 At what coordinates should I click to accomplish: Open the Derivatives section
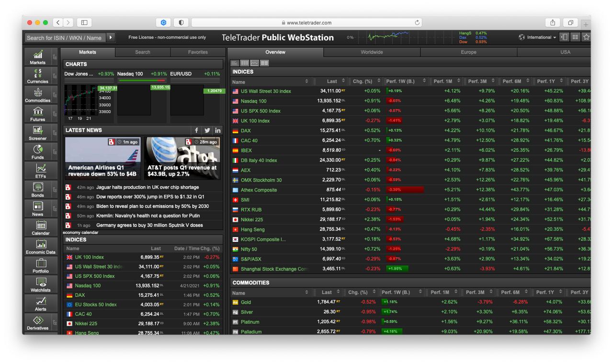point(38,323)
